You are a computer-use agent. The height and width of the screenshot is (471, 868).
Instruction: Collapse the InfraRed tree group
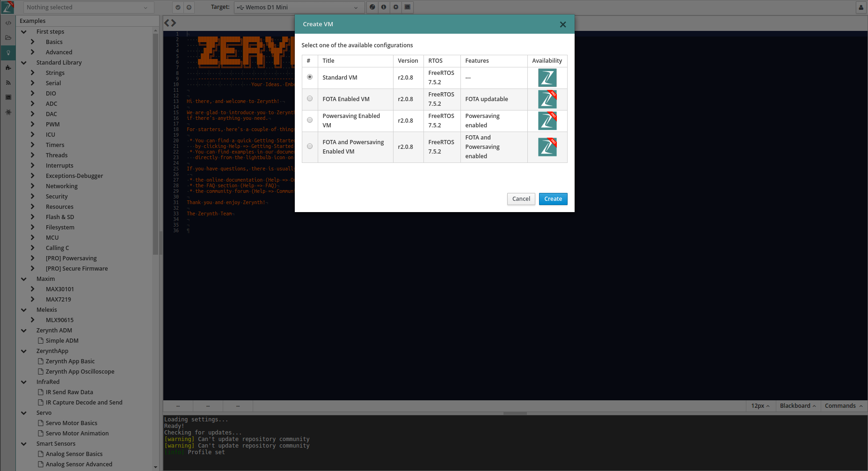pyautogui.click(x=24, y=382)
